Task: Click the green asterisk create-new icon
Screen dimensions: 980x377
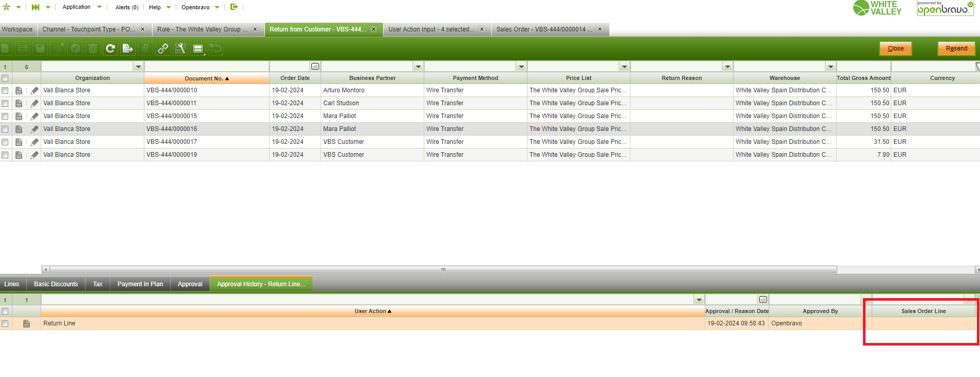Action: (x=7, y=7)
